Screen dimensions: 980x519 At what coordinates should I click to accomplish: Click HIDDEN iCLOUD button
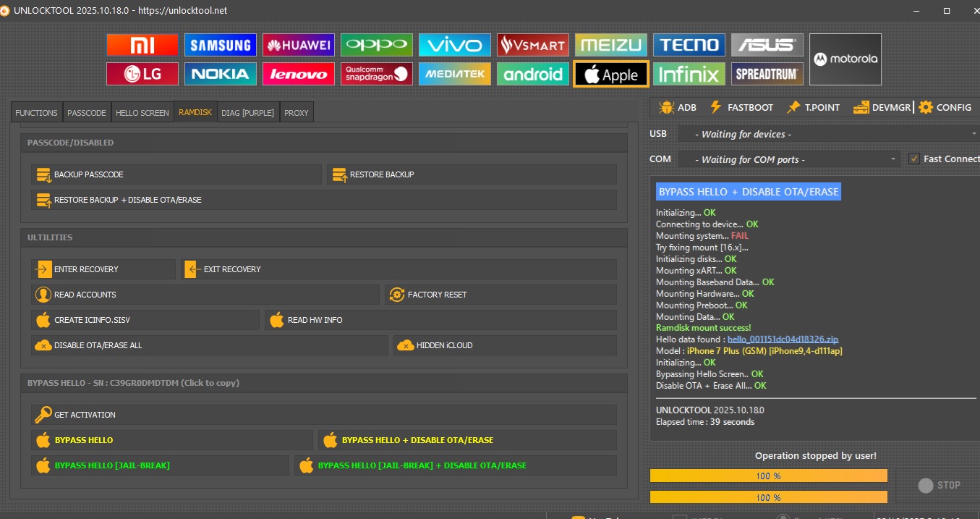tap(505, 345)
